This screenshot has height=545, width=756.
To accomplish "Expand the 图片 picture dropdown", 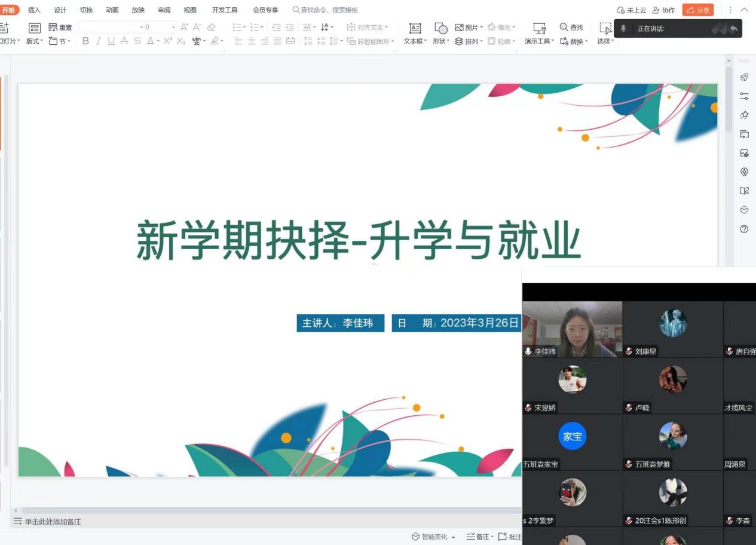I will pyautogui.click(x=482, y=27).
